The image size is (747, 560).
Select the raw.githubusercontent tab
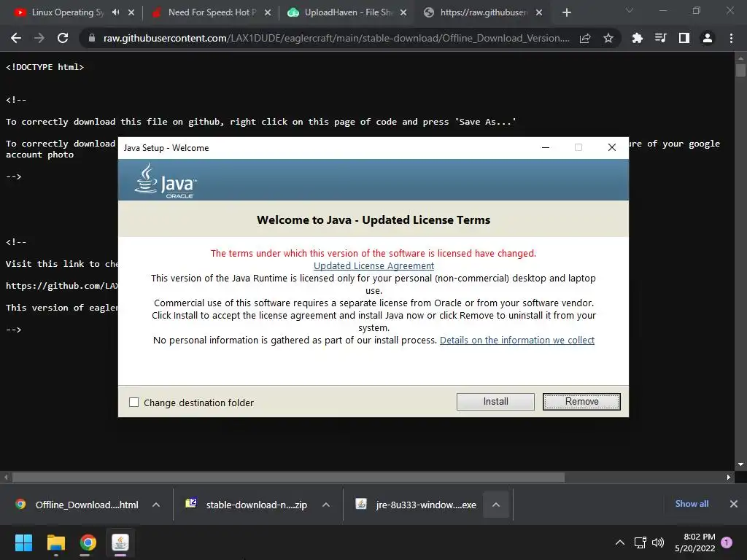[x=483, y=12]
